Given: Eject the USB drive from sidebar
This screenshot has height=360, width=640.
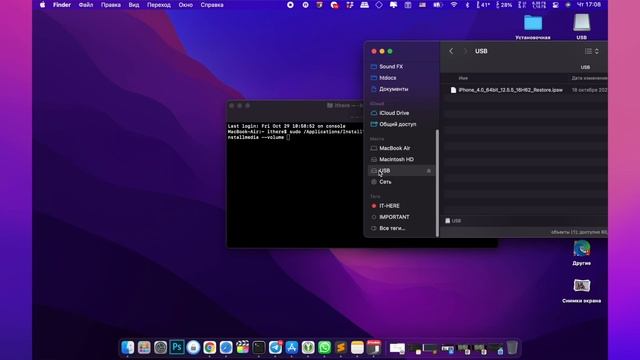Looking at the screenshot, I should pyautogui.click(x=429, y=171).
